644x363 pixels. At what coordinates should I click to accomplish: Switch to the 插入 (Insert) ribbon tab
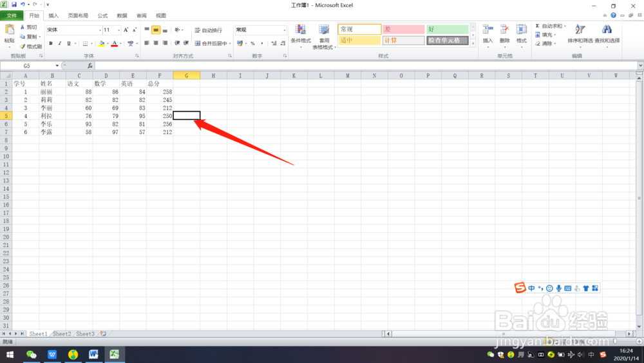pyautogui.click(x=53, y=15)
